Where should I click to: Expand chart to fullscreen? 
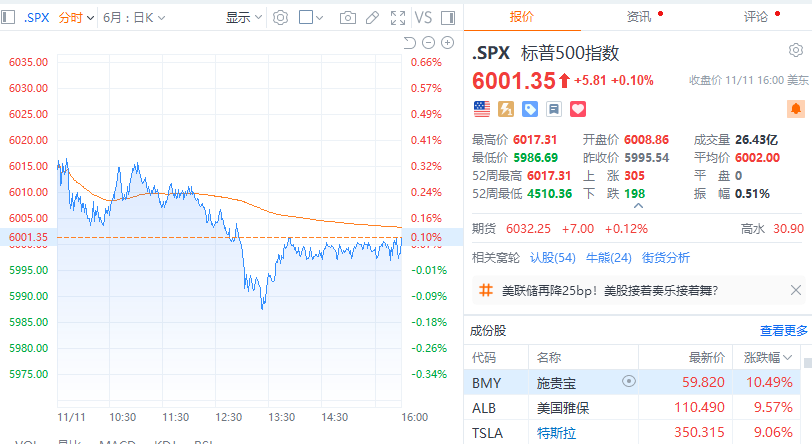(x=398, y=17)
